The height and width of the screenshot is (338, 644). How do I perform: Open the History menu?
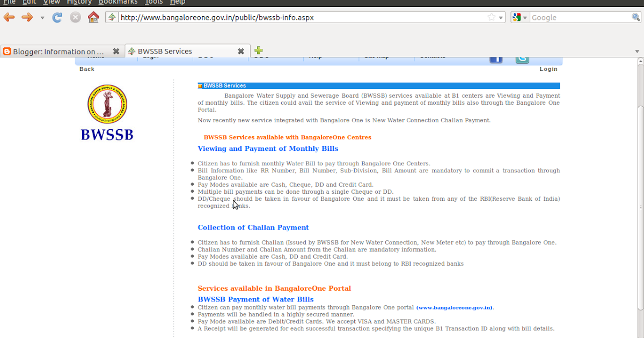78,2
